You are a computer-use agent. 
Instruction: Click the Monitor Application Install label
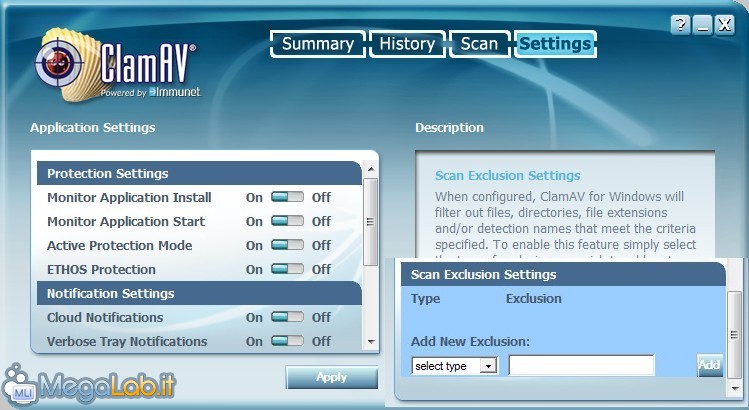[x=129, y=197]
